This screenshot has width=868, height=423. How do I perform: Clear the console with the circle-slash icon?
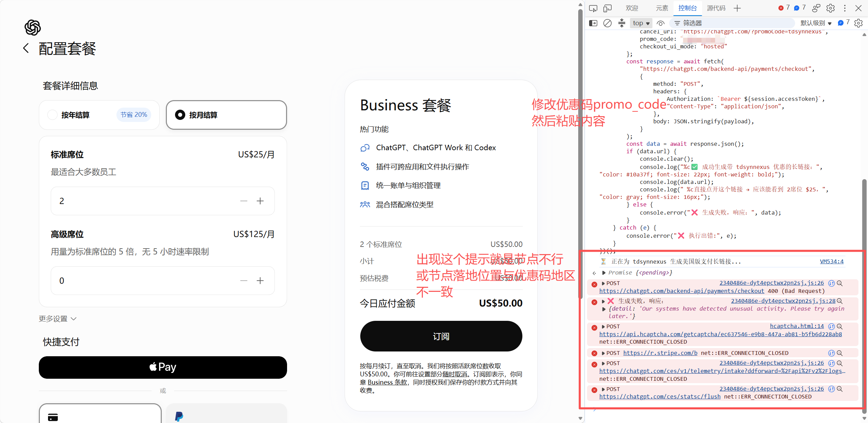pyautogui.click(x=607, y=23)
